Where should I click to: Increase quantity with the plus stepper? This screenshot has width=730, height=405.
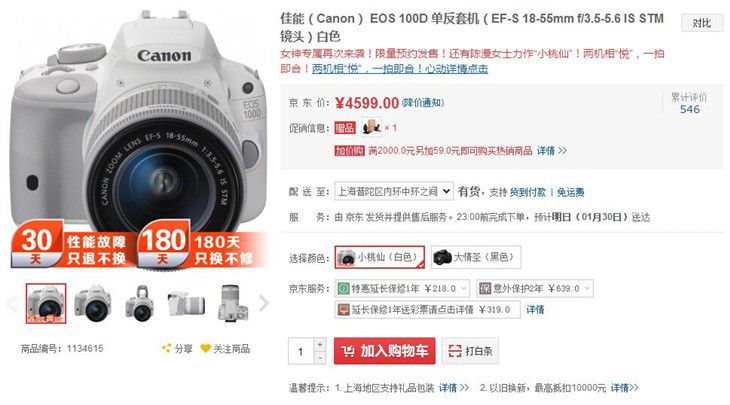[320, 344]
